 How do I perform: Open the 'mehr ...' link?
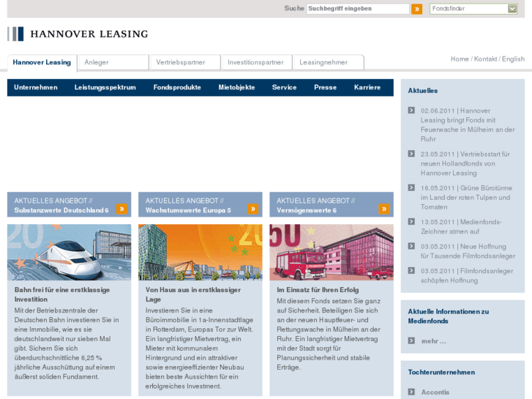pos(434,341)
